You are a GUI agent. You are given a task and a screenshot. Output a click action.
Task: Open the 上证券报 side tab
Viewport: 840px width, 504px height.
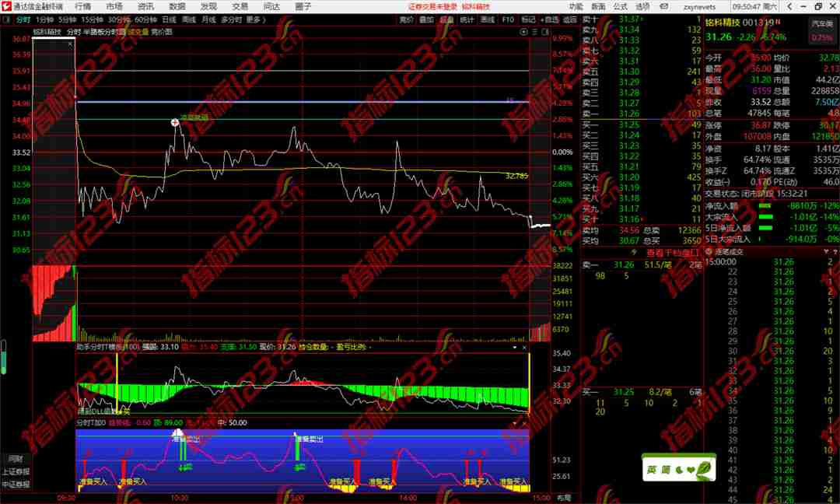pyautogui.click(x=15, y=471)
